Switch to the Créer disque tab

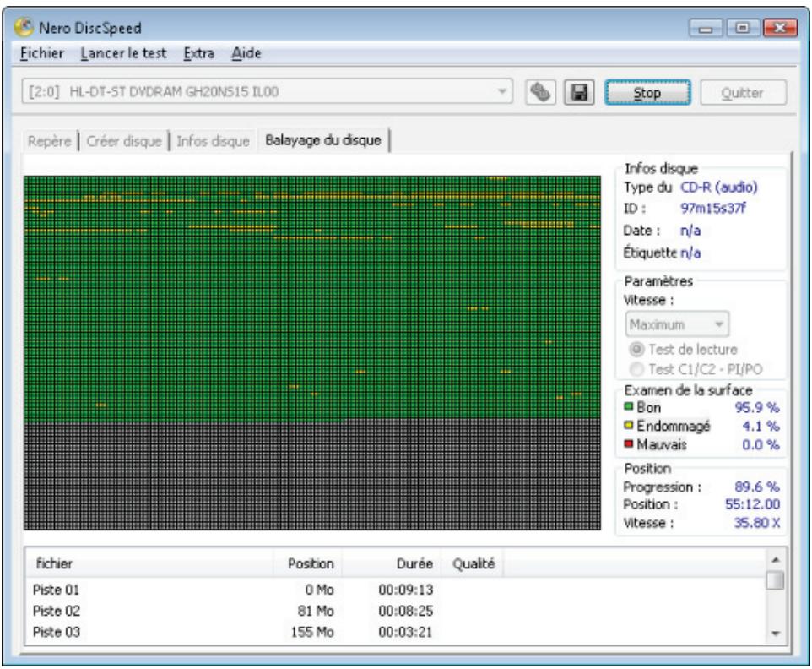tap(124, 141)
